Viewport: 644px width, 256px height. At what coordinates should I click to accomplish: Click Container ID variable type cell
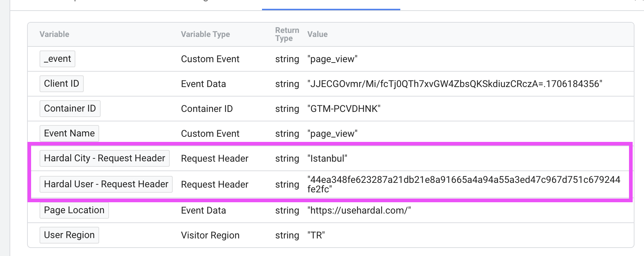tap(207, 109)
